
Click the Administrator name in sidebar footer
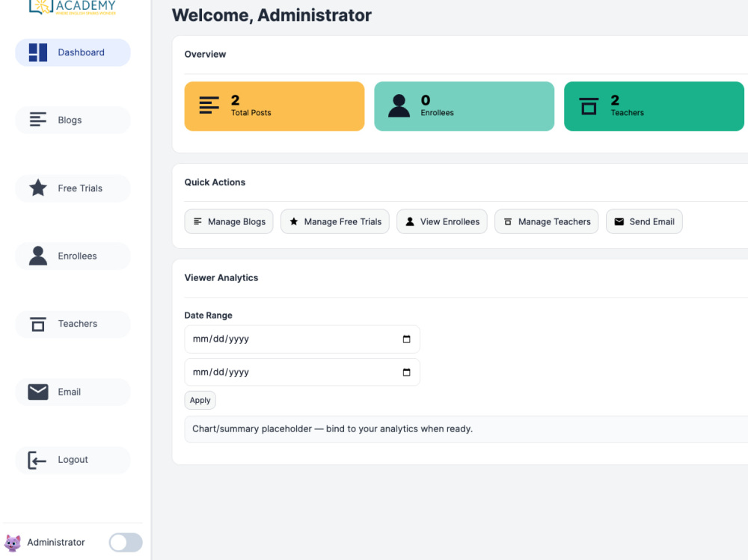pos(56,542)
